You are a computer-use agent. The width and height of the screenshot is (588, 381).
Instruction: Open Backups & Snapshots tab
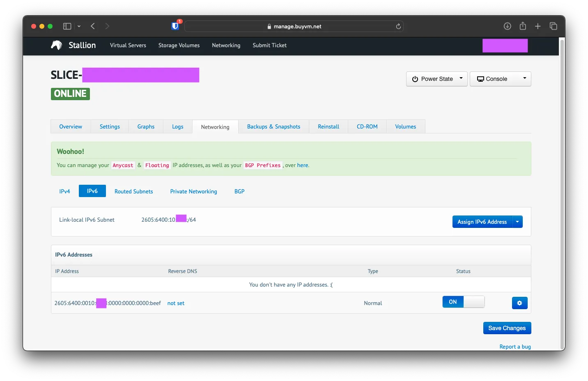(x=273, y=126)
